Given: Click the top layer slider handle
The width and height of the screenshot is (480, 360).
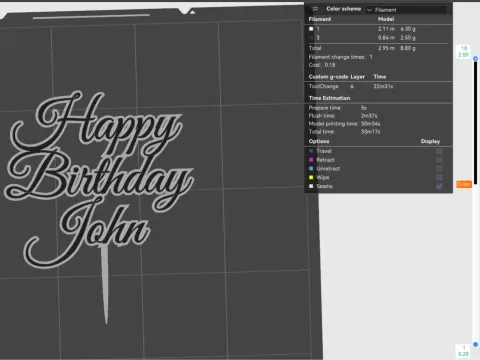Looking at the screenshot, I should coord(476,59).
